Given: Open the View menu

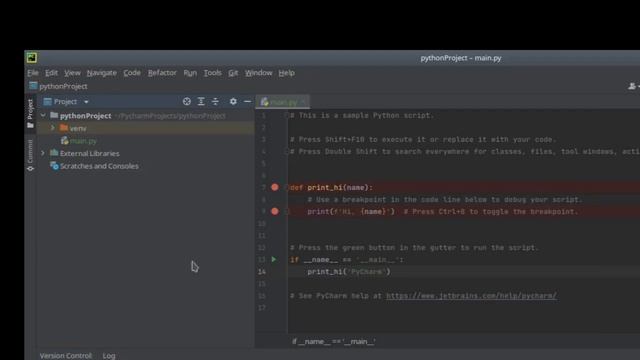Looking at the screenshot, I should (72, 73).
